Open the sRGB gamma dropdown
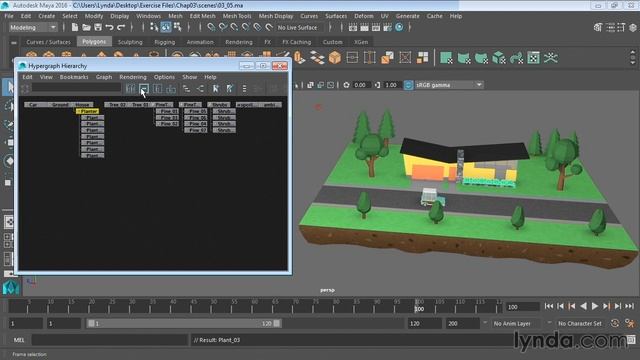The height and width of the screenshot is (360, 640). 449,85
